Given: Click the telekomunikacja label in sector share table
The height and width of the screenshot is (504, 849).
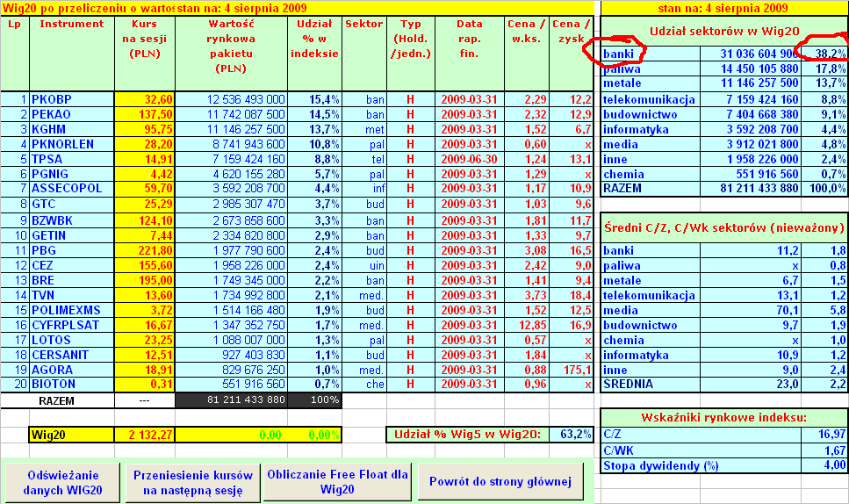Looking at the screenshot, I should 649,99.
